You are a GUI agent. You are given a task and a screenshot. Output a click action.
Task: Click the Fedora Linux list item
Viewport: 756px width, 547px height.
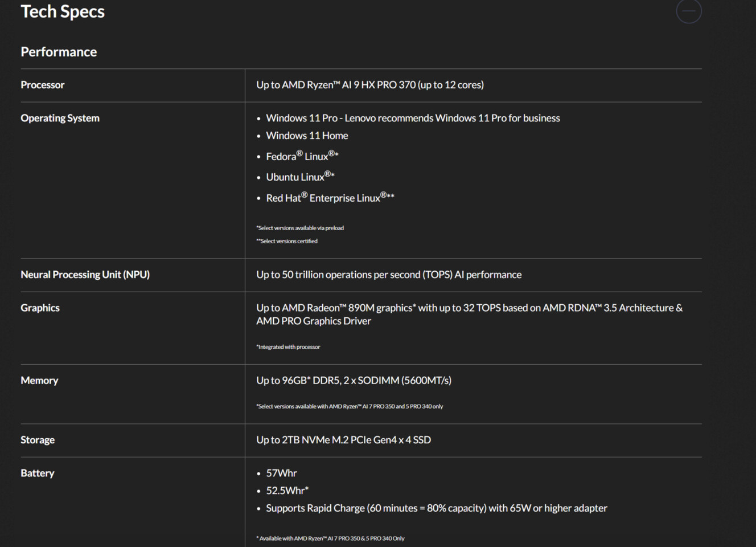302,156
